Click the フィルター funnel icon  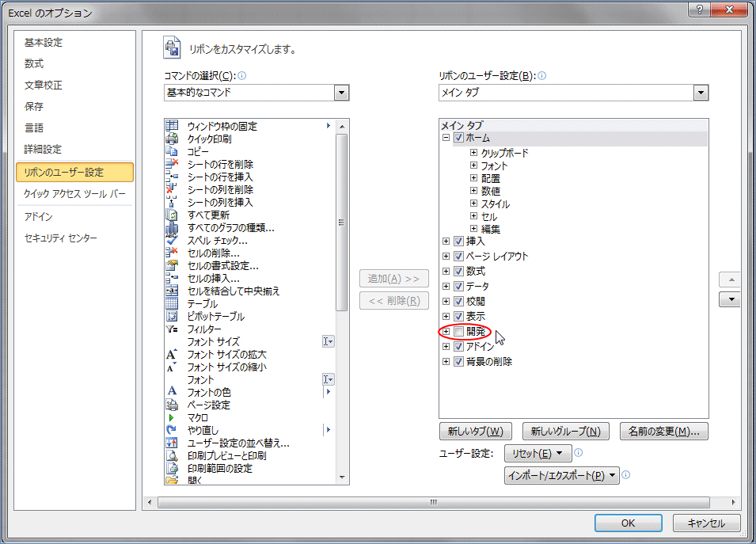tap(172, 329)
